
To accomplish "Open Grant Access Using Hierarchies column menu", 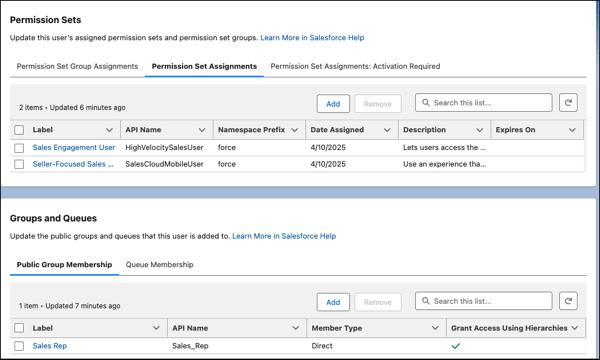I will coord(575,328).
